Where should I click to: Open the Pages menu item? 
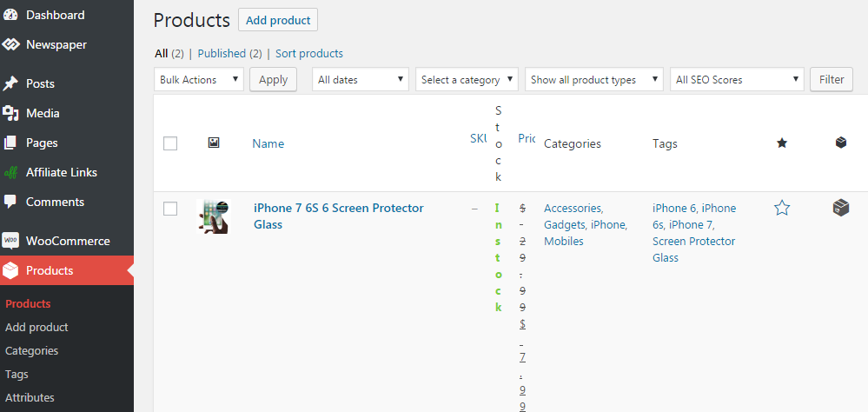[42, 143]
